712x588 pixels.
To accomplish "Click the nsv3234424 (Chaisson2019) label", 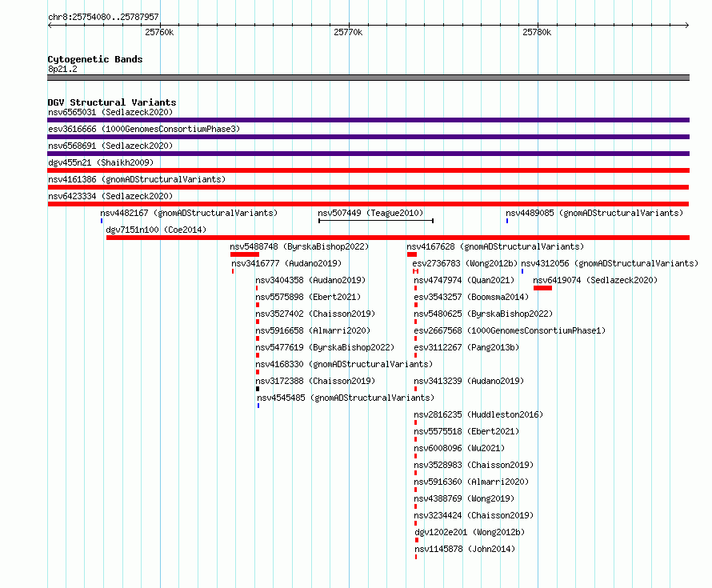I will coord(474,515).
